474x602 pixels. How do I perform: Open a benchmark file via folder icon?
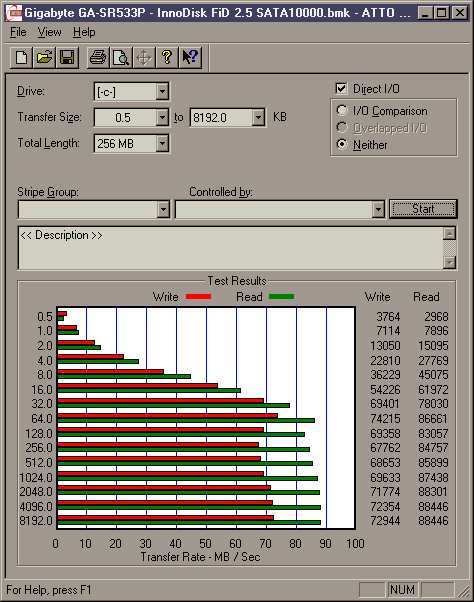point(44,58)
